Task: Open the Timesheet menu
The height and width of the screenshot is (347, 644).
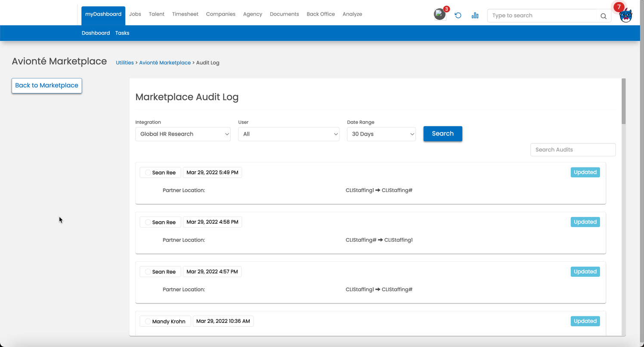Action: tap(185, 14)
